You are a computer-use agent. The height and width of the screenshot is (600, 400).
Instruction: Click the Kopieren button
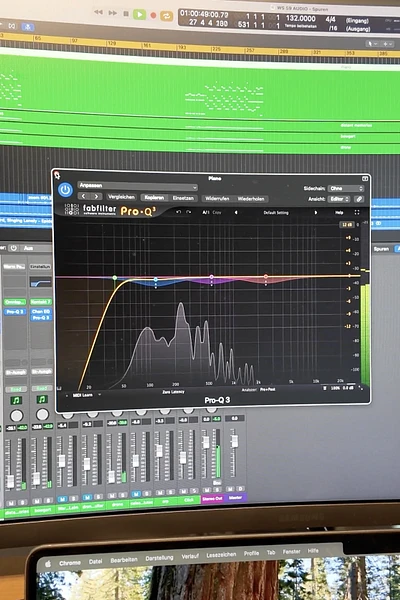pyautogui.click(x=154, y=198)
